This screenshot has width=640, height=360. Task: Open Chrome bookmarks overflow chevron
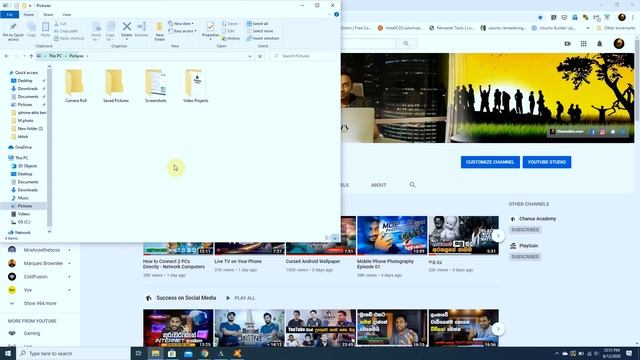[x=588, y=28]
